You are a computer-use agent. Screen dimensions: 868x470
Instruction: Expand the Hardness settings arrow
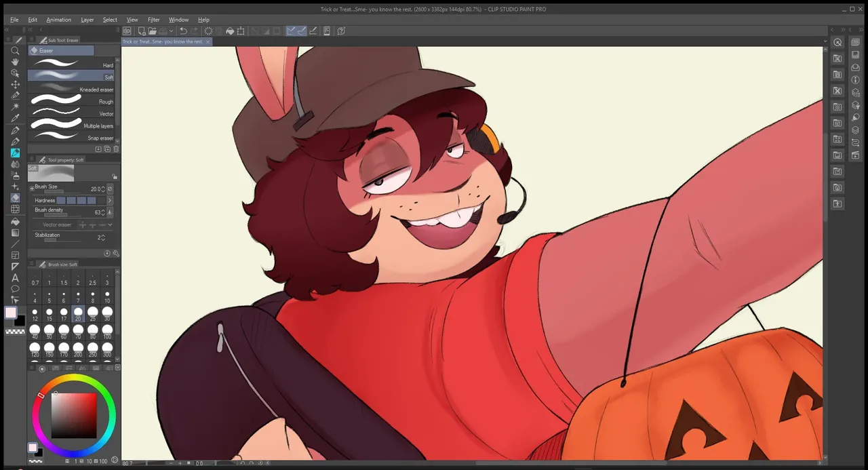tap(110, 201)
